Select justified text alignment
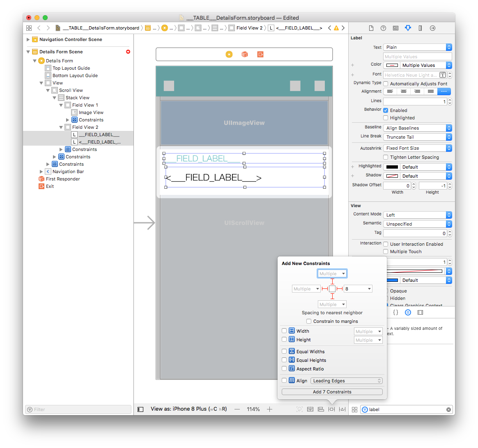 coord(430,91)
